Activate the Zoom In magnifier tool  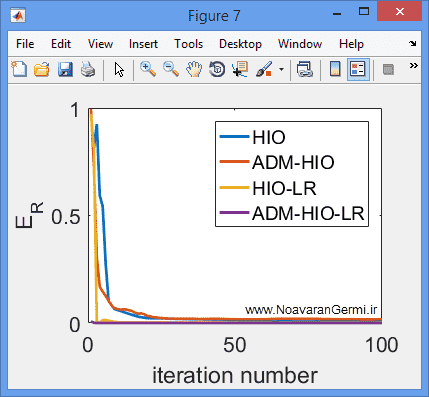point(148,69)
